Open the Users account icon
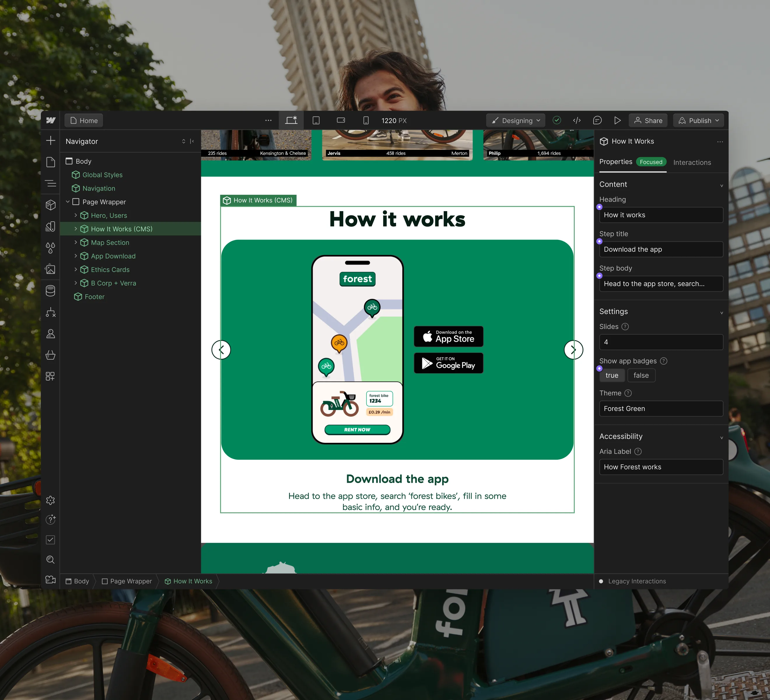The image size is (770, 700). pos(50,334)
